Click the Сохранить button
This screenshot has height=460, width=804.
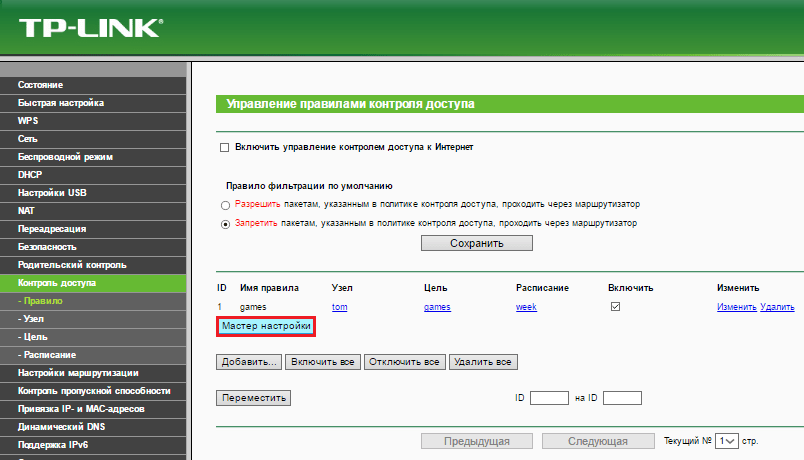coord(477,243)
